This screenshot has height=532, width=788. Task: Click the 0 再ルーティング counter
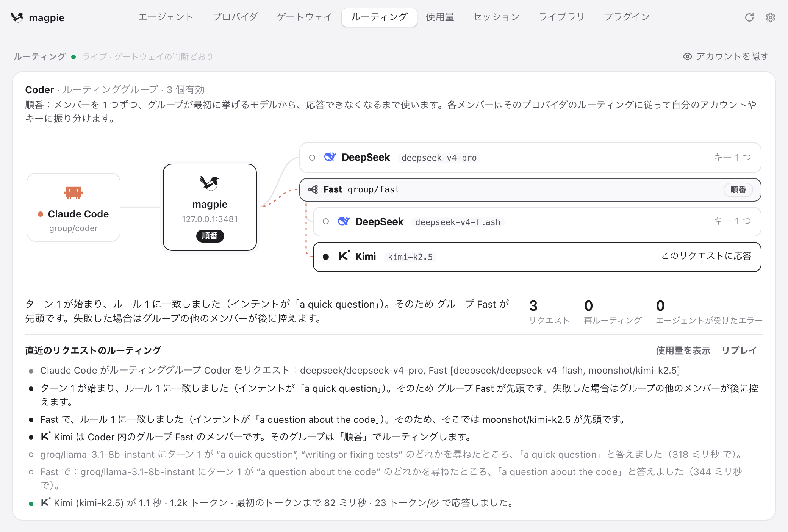click(x=613, y=311)
